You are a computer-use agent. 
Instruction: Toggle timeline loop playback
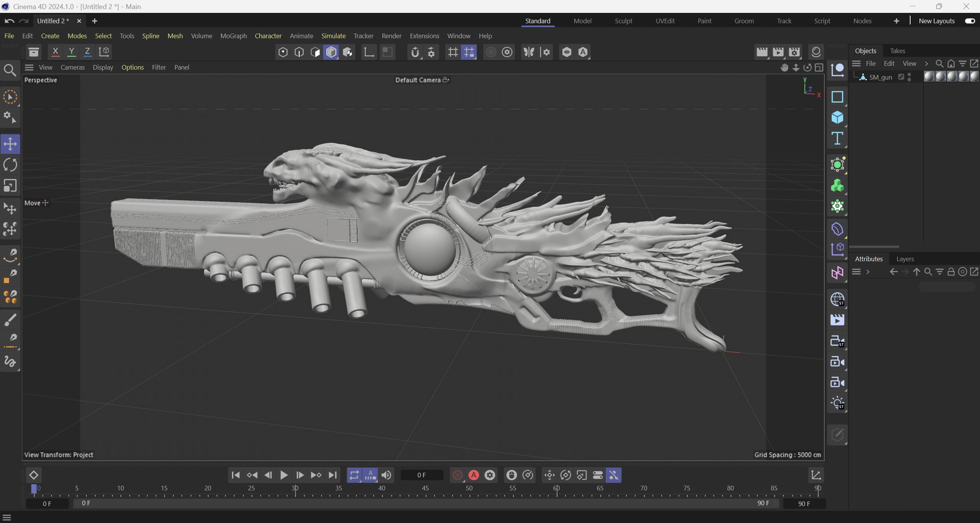354,475
